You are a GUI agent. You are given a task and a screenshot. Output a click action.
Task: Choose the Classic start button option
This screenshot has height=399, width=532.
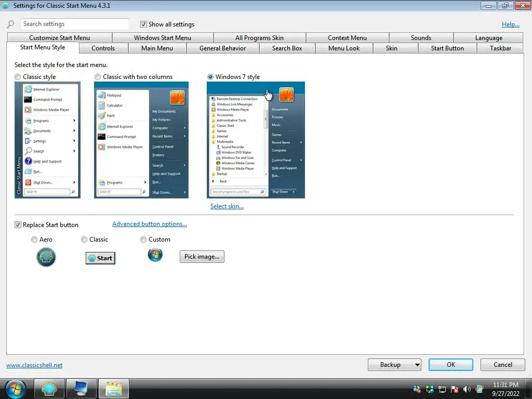point(84,240)
